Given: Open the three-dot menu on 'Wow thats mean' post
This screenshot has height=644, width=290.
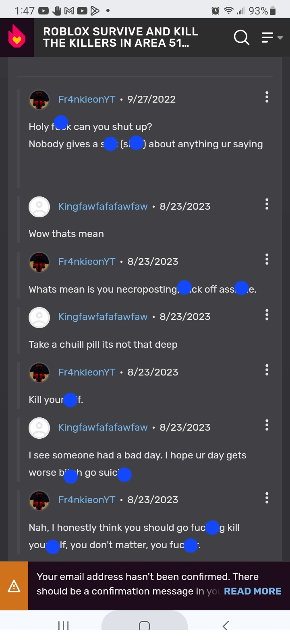Looking at the screenshot, I should tap(267, 204).
